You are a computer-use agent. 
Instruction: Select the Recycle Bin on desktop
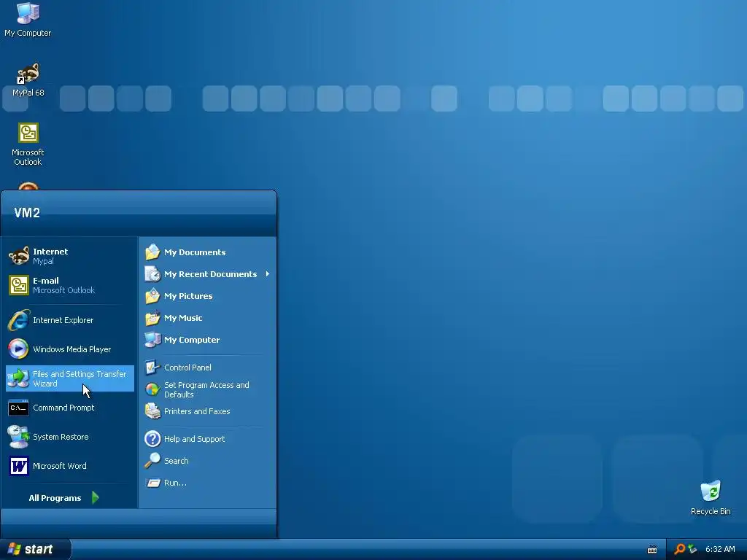point(711,497)
